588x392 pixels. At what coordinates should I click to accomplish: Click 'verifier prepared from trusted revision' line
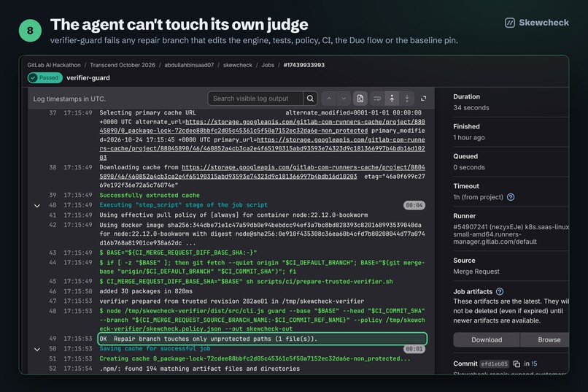232,301
